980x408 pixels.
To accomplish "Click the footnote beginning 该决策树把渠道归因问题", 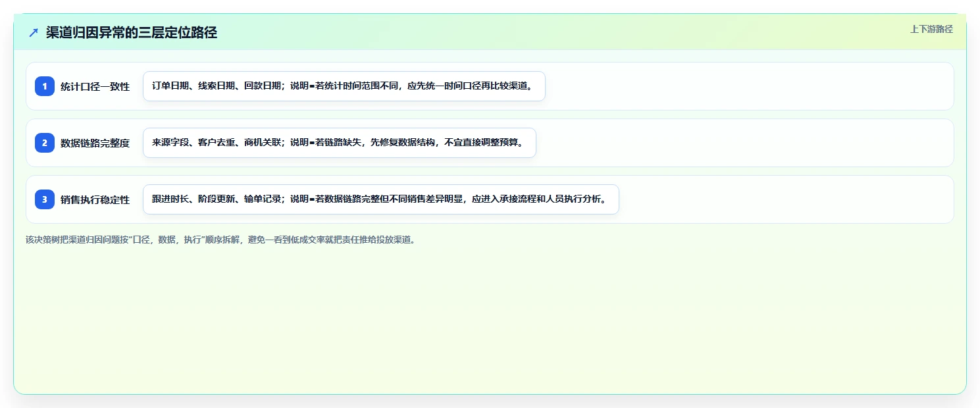I will click(x=220, y=240).
